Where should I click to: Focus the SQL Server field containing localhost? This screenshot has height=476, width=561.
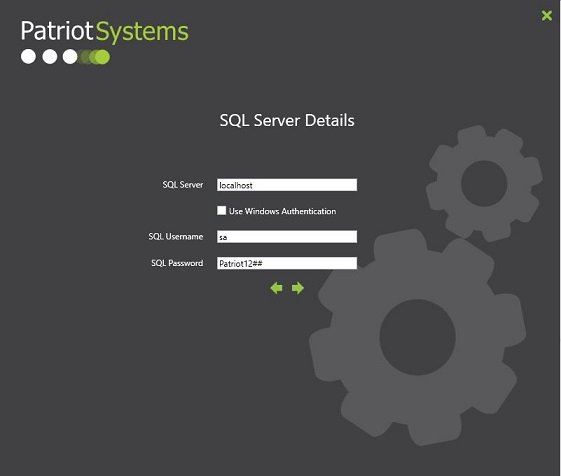pyautogui.click(x=287, y=185)
